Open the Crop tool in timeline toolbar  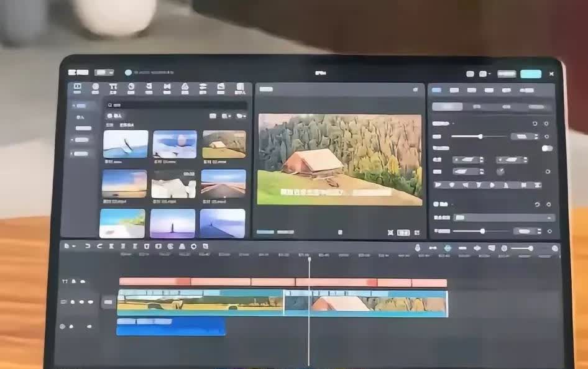(206, 247)
